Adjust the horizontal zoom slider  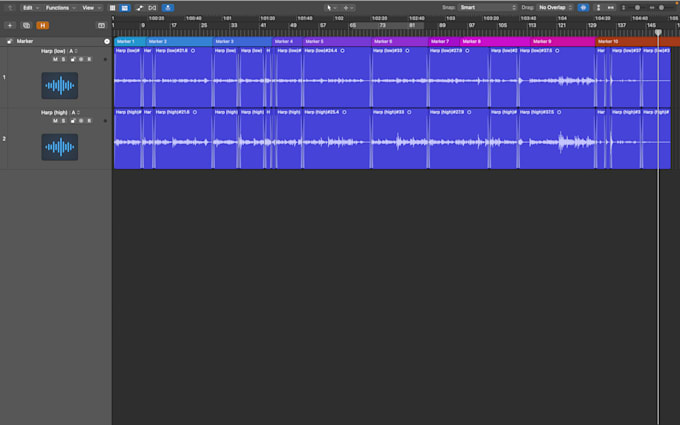tap(661, 7)
